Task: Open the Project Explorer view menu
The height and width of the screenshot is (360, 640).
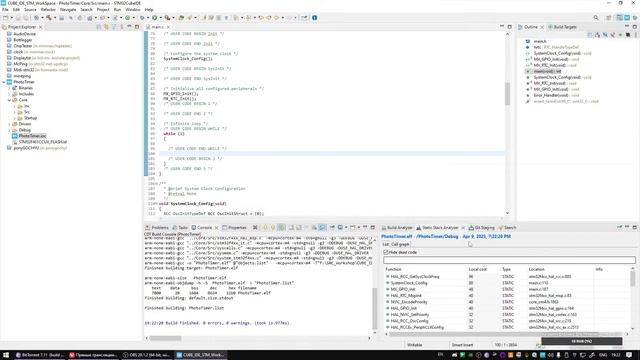Action: point(122,27)
